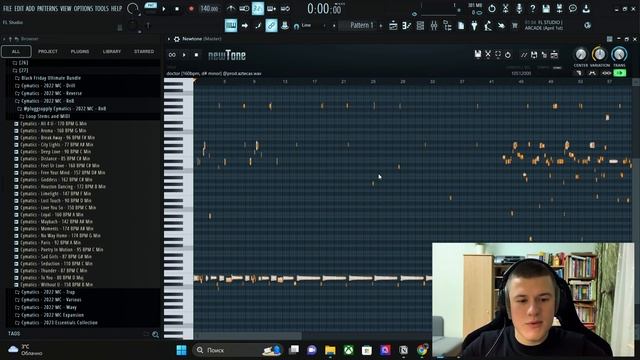This screenshot has height=360, width=640.
Task: Open the Piano roll icon
Action: click(x=407, y=26)
